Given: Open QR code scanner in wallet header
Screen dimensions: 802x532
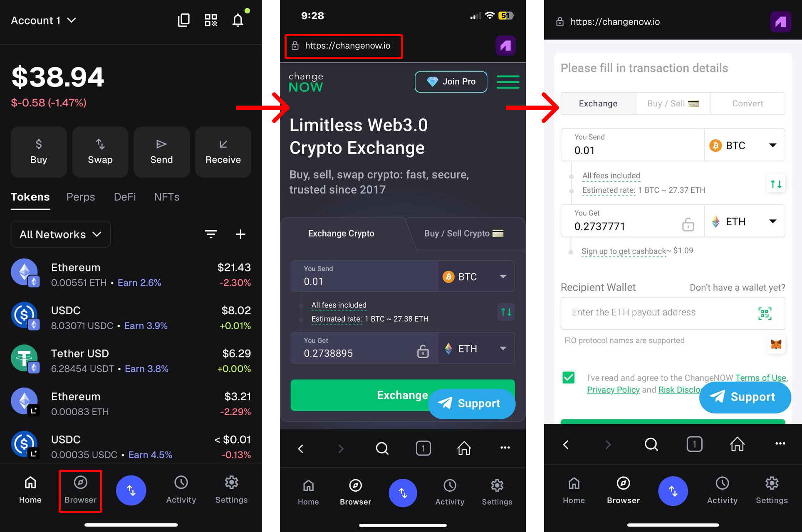Looking at the screenshot, I should tap(211, 20).
